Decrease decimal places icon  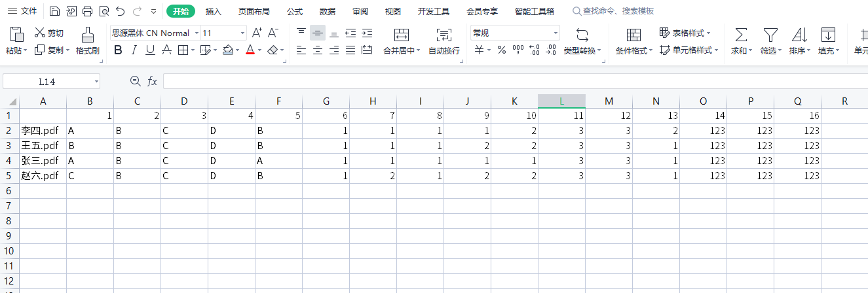point(550,50)
